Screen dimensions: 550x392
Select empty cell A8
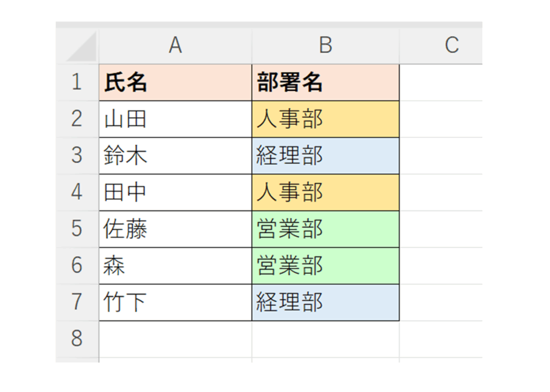175,338
